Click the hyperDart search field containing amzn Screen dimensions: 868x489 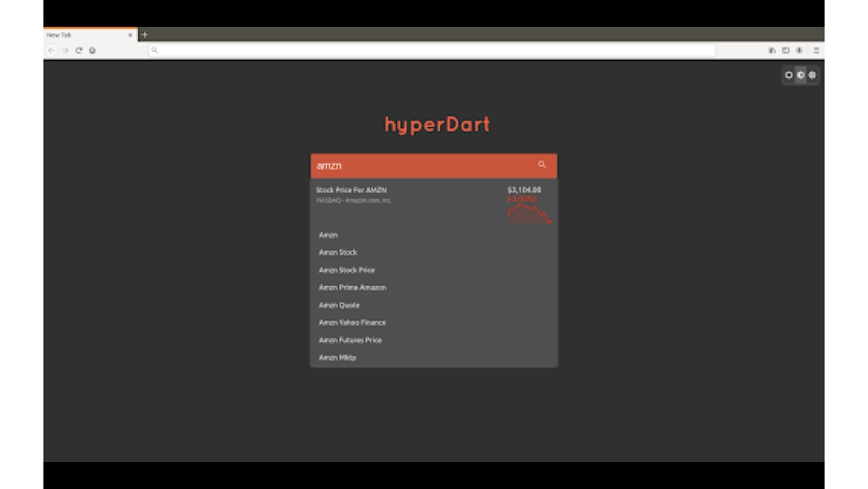433,166
